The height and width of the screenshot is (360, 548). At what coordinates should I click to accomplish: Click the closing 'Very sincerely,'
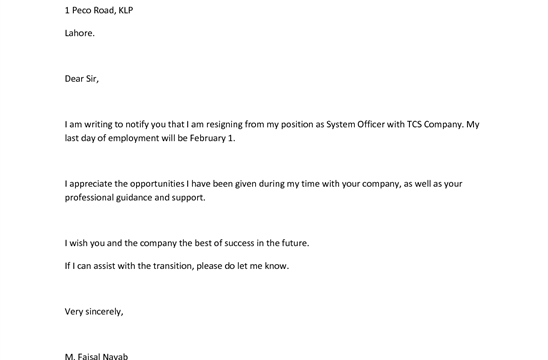[94, 312]
